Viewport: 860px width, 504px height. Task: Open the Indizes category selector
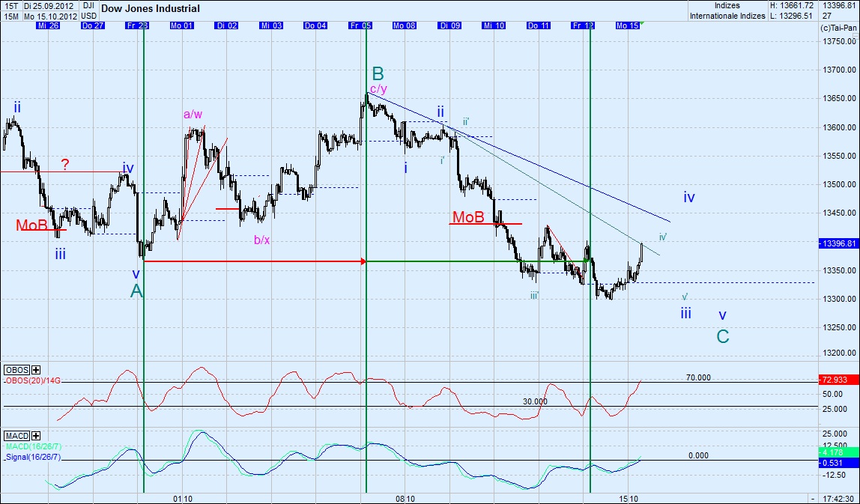click(x=729, y=5)
